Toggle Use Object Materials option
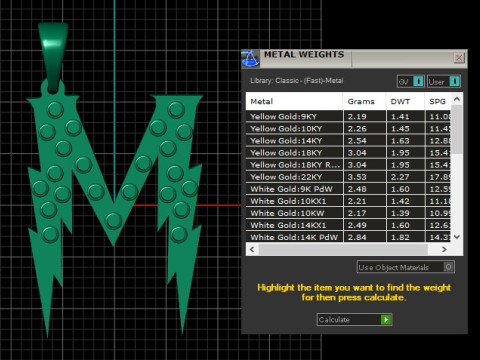 click(406, 267)
